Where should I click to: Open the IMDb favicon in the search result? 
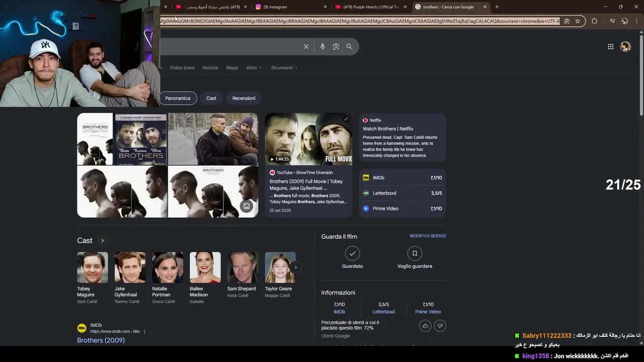coord(82,328)
